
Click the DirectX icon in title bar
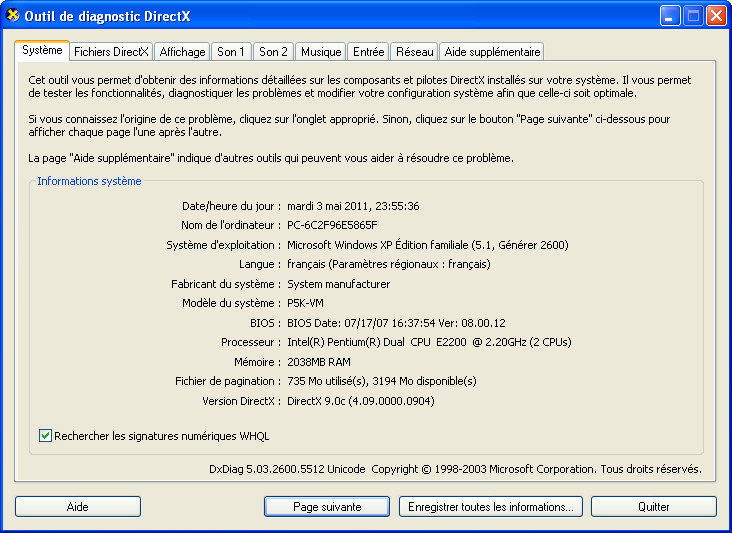pos(13,15)
